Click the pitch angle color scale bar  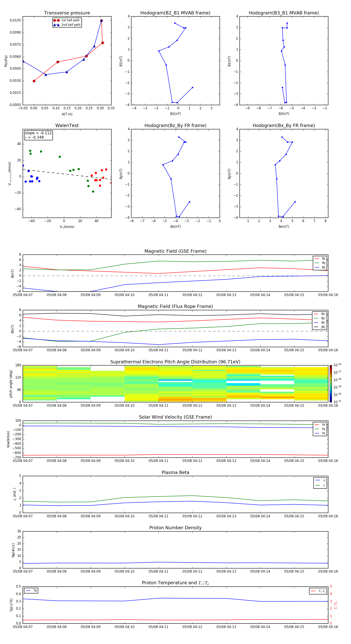pos(331,384)
